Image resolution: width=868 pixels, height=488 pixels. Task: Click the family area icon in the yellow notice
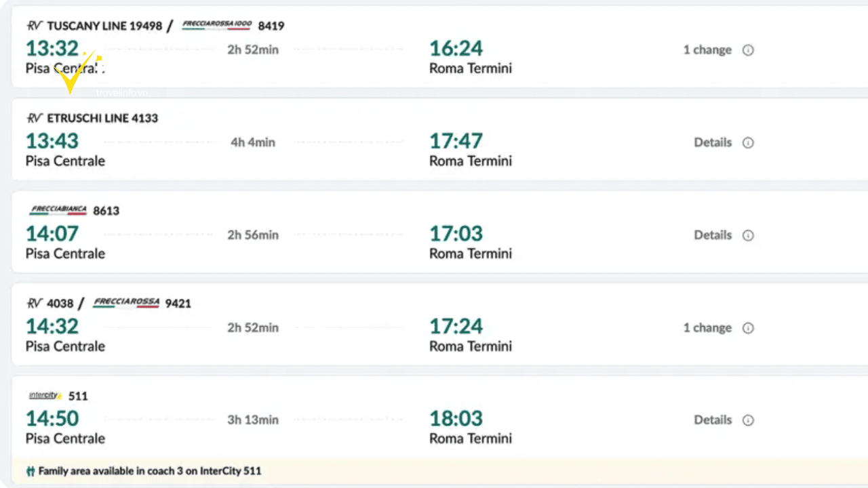[31, 471]
